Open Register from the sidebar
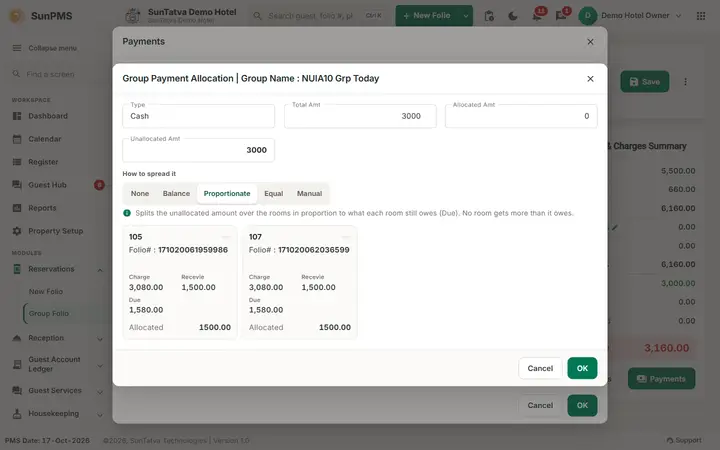 coord(43,162)
